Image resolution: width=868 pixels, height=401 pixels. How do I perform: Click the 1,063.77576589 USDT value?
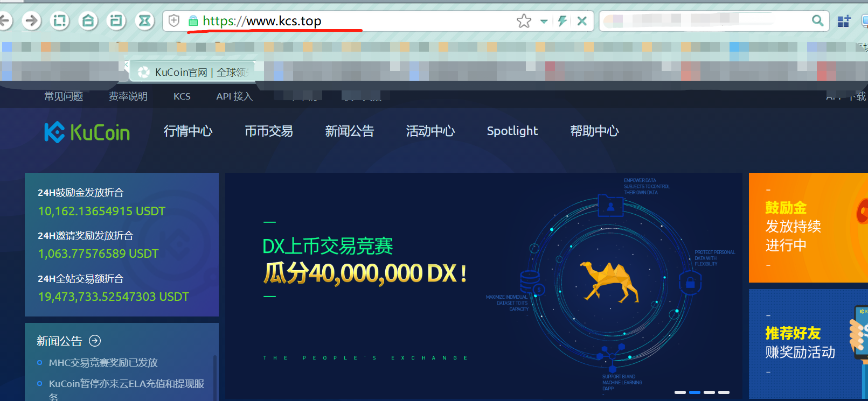[x=99, y=254]
